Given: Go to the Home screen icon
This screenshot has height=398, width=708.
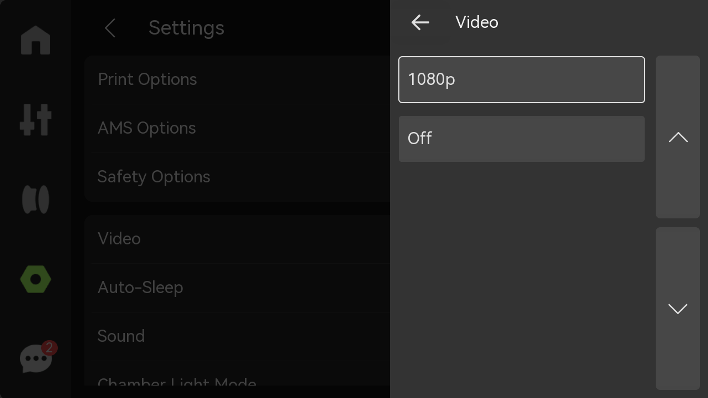Looking at the screenshot, I should [x=35, y=40].
